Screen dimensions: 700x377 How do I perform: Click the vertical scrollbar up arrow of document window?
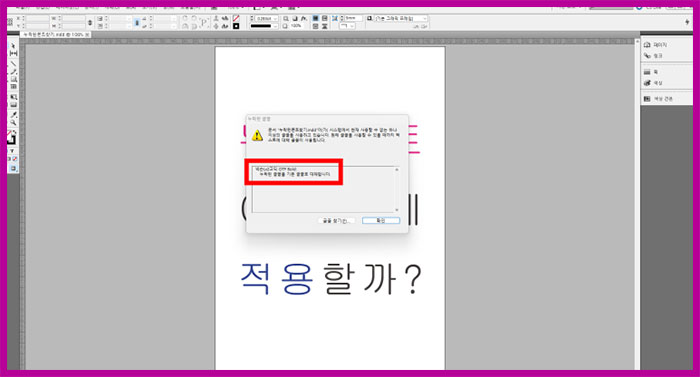pyautogui.click(x=637, y=42)
